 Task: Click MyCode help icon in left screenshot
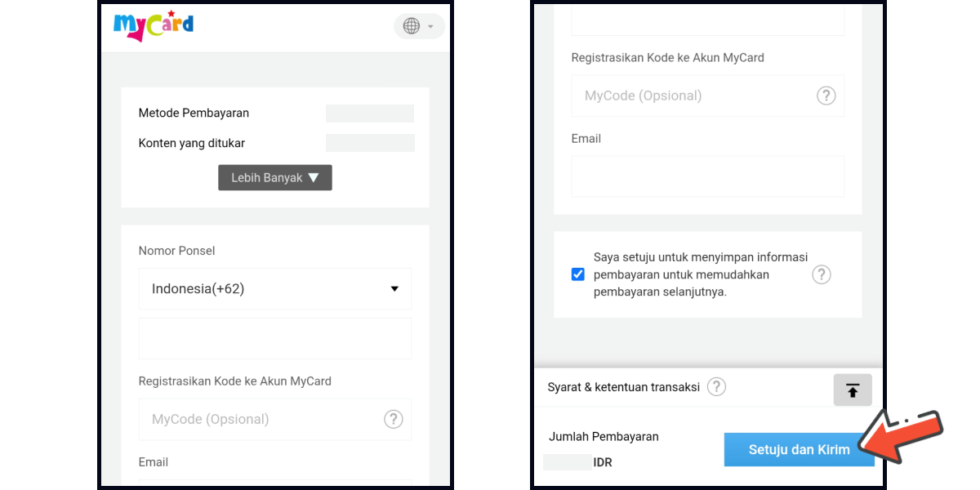pyautogui.click(x=393, y=419)
